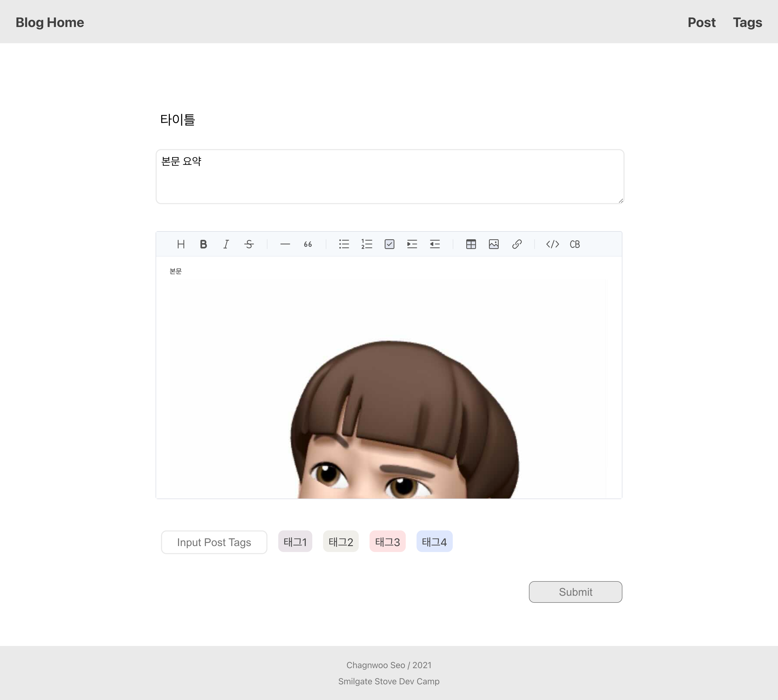Outdent the current line
778x700 pixels.
coord(435,244)
